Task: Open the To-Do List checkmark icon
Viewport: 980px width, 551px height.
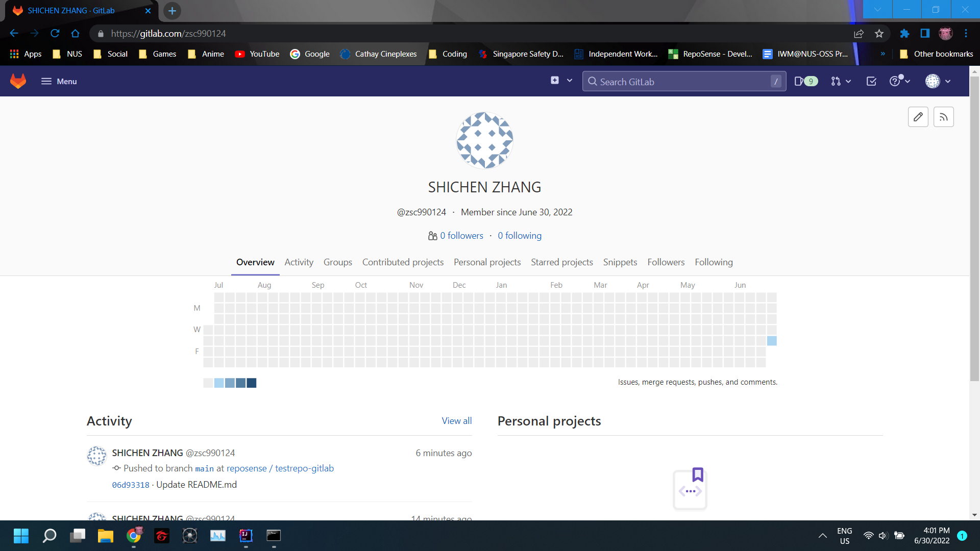Action: [x=871, y=81]
